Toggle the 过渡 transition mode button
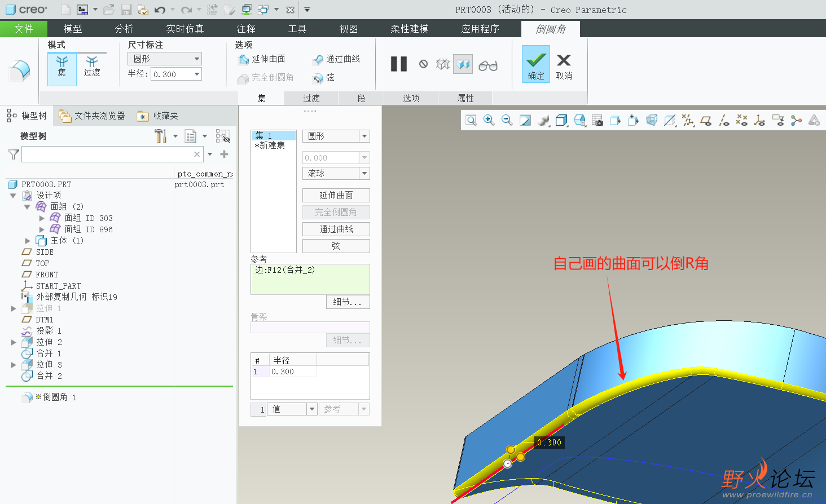The image size is (826, 504). pyautogui.click(x=92, y=68)
